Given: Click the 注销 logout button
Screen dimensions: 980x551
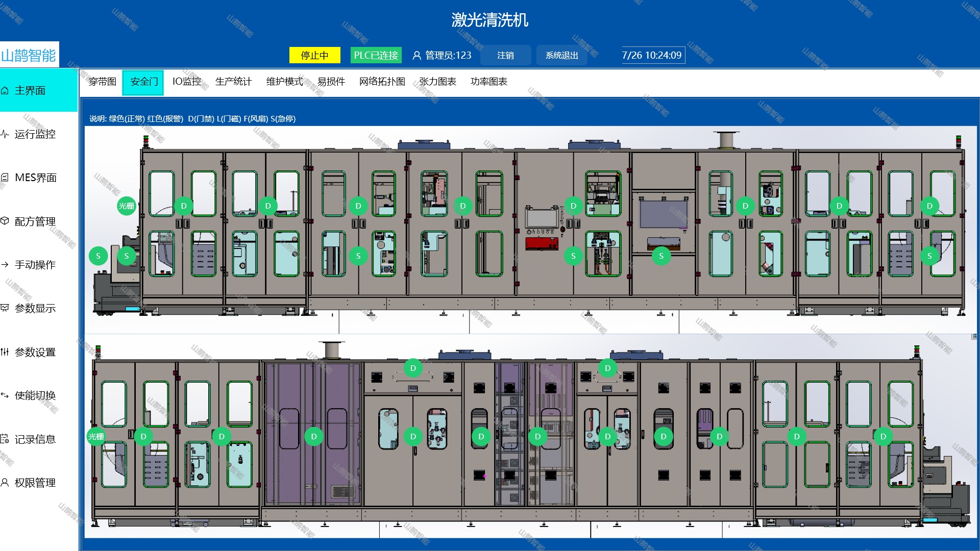Looking at the screenshot, I should click(x=505, y=56).
